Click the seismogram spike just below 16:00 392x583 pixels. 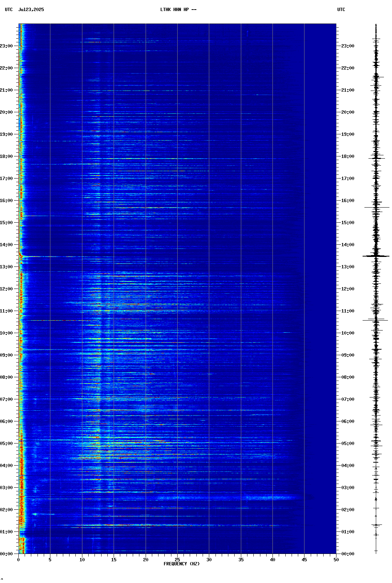(377, 207)
